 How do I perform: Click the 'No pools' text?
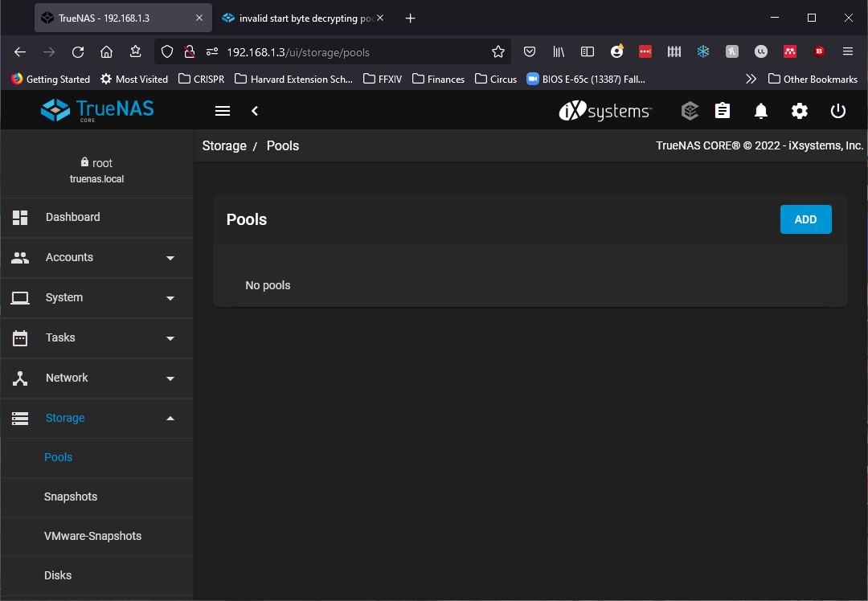pos(268,285)
